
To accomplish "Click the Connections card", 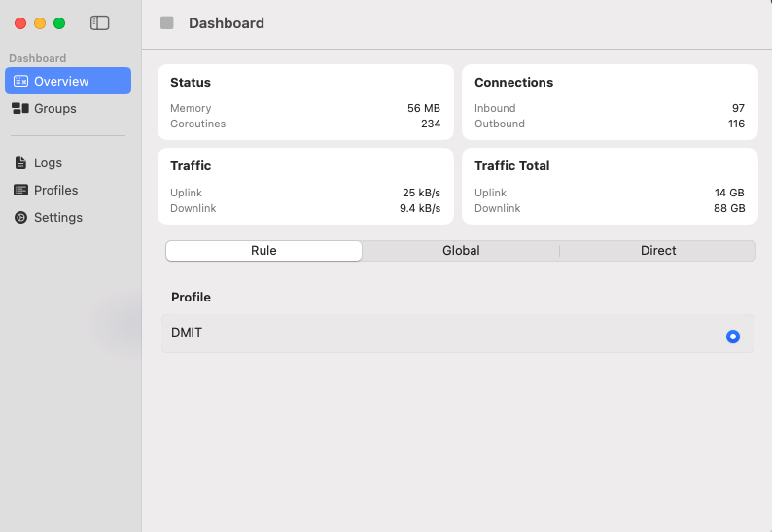I will click(x=610, y=103).
